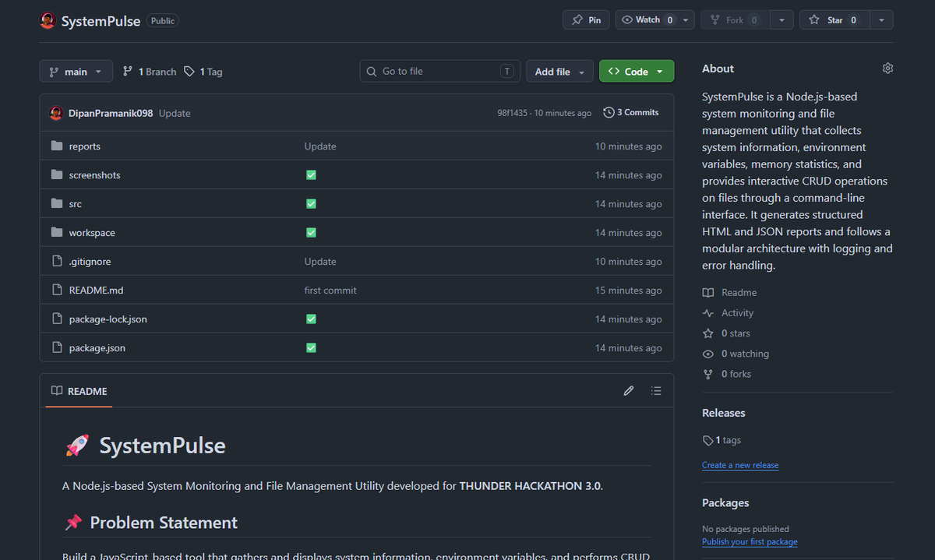
Task: Open the Readme link in About sidebar
Action: point(739,293)
